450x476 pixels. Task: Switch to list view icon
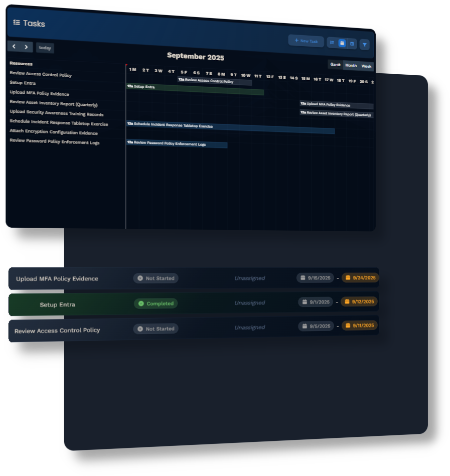tap(332, 43)
